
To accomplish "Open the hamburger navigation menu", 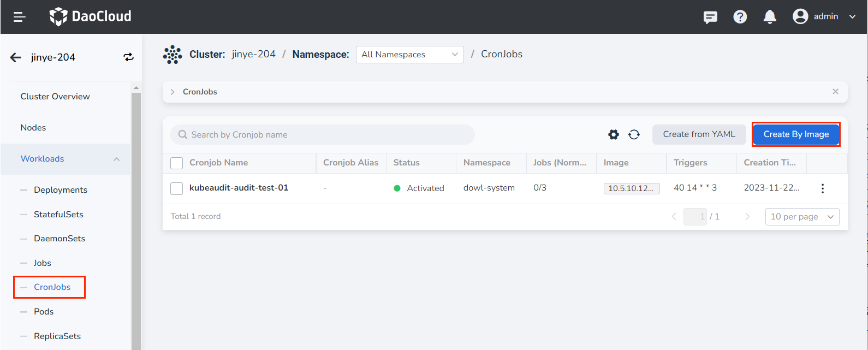I will 20,17.
